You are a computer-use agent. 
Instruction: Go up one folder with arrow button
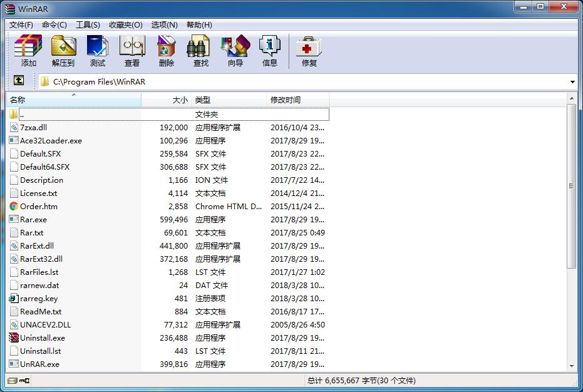(19, 80)
